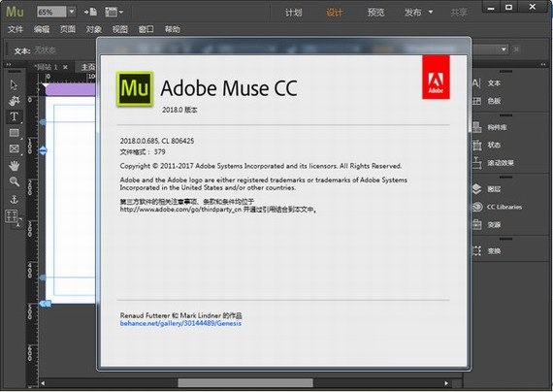This screenshot has width=553, height=392.
Task: Switch to 计划 (Plan) mode
Action: click(294, 13)
